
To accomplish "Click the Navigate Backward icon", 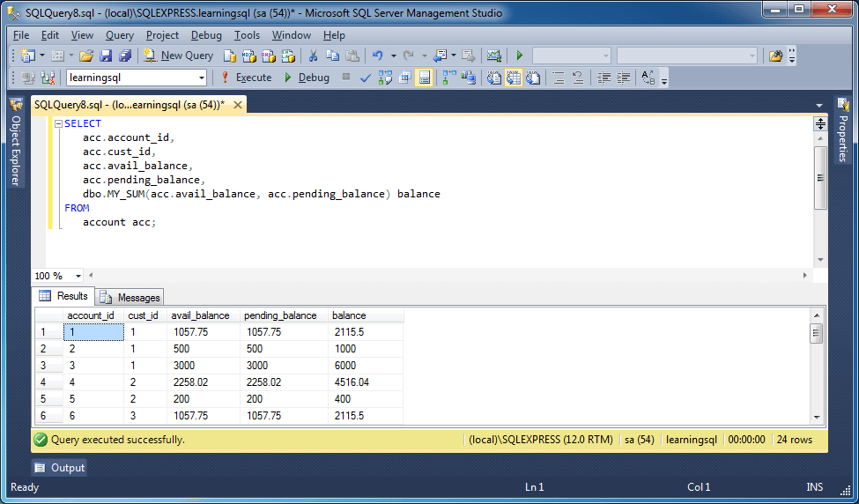I will point(440,56).
